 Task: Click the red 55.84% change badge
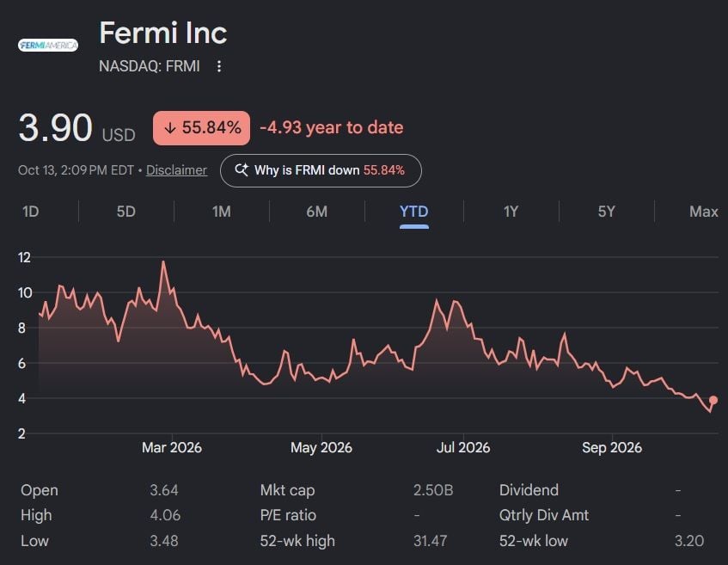pyautogui.click(x=201, y=128)
